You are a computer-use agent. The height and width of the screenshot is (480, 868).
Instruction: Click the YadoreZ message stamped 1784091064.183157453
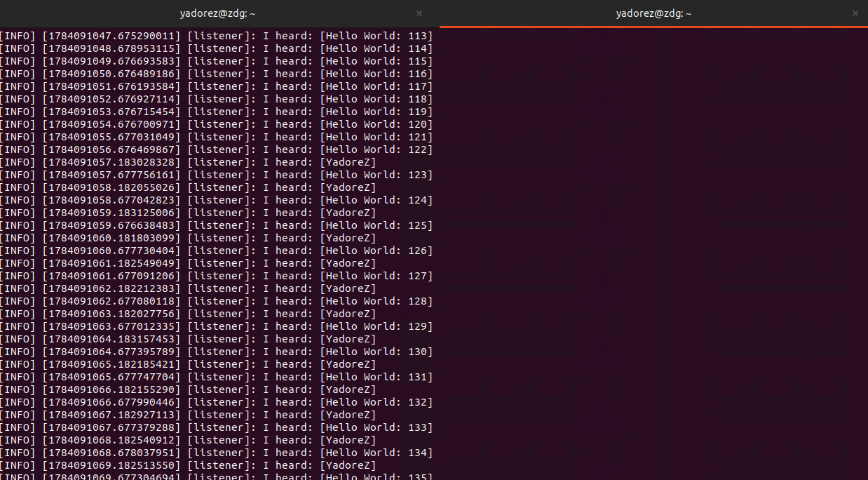coord(188,339)
